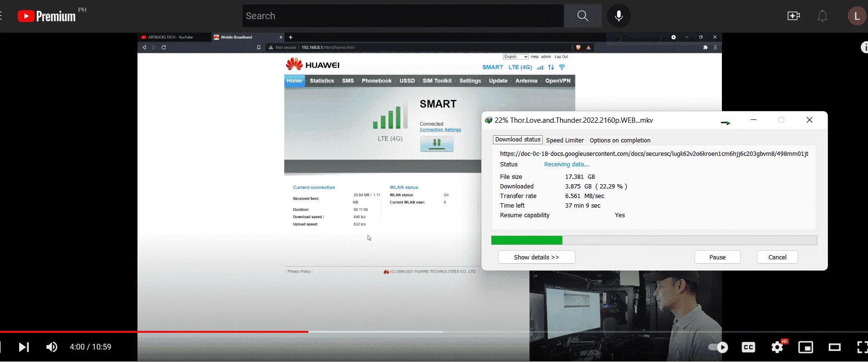Click the Wi-Fi status icon on Huawei header

pyautogui.click(x=562, y=67)
